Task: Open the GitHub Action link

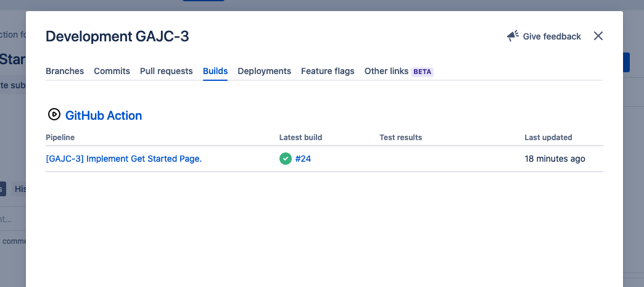Action: point(104,115)
